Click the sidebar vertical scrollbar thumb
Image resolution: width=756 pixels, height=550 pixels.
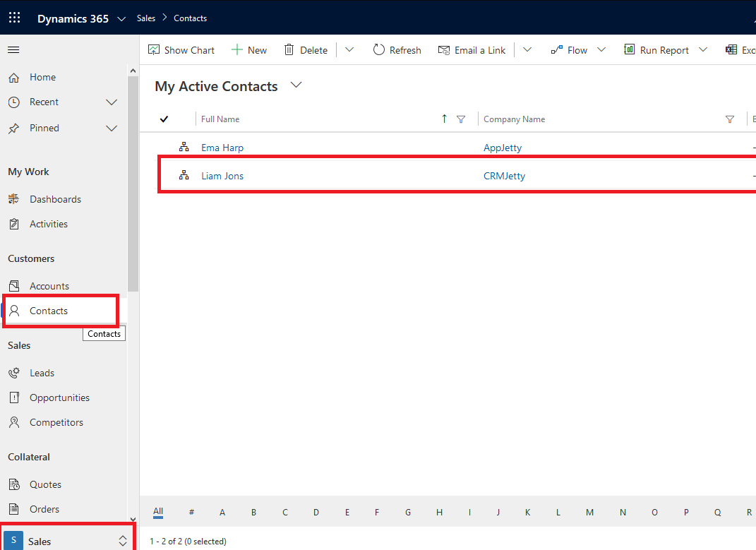click(133, 184)
